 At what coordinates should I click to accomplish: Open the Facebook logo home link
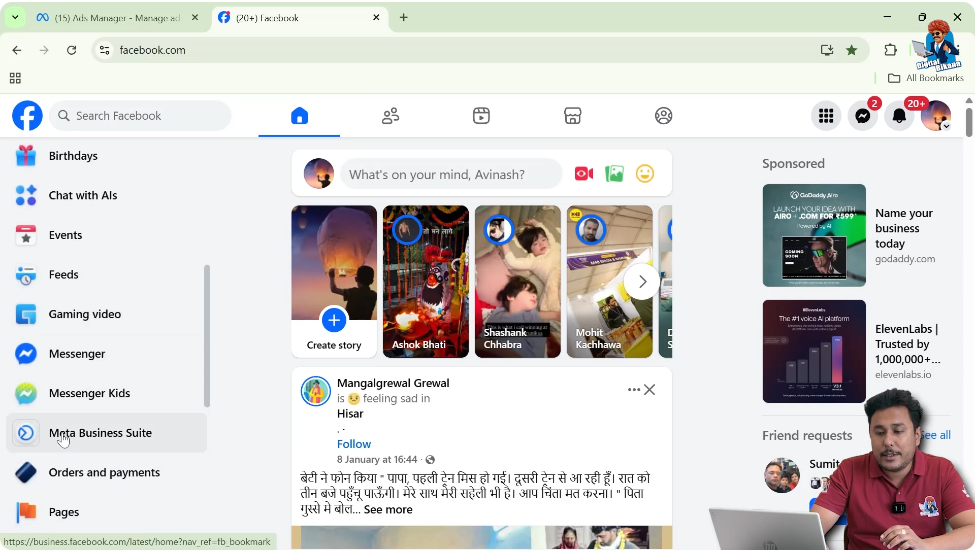click(x=27, y=116)
